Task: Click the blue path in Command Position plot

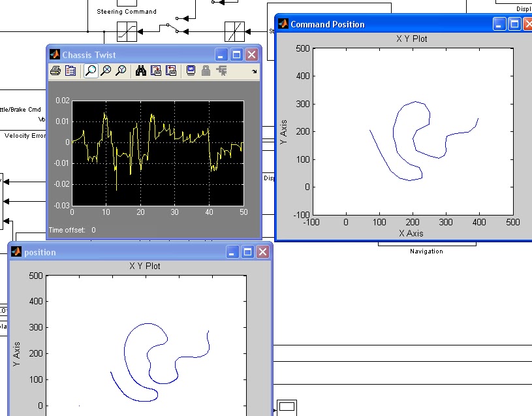Action: 394,133
